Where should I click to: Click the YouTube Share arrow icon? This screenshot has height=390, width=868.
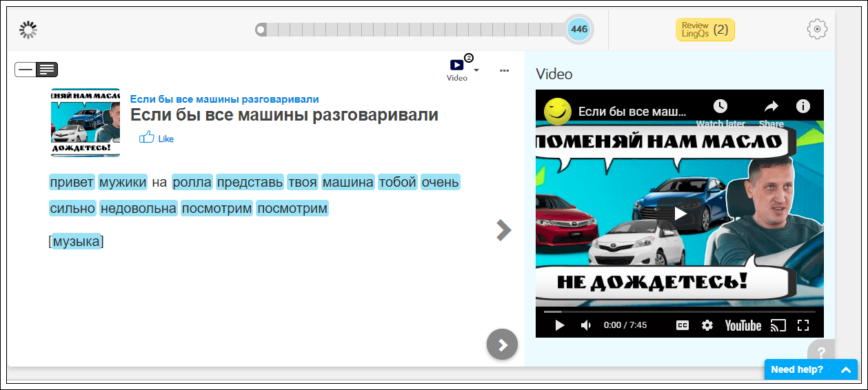coord(771,106)
